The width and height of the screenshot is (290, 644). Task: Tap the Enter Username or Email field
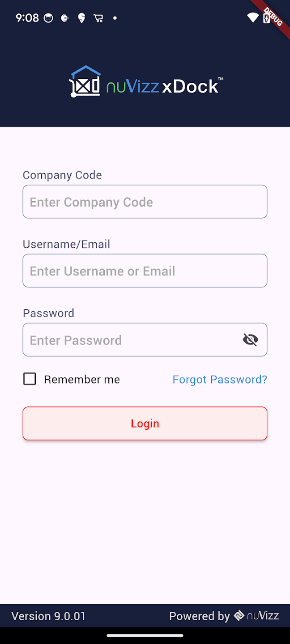tap(145, 271)
